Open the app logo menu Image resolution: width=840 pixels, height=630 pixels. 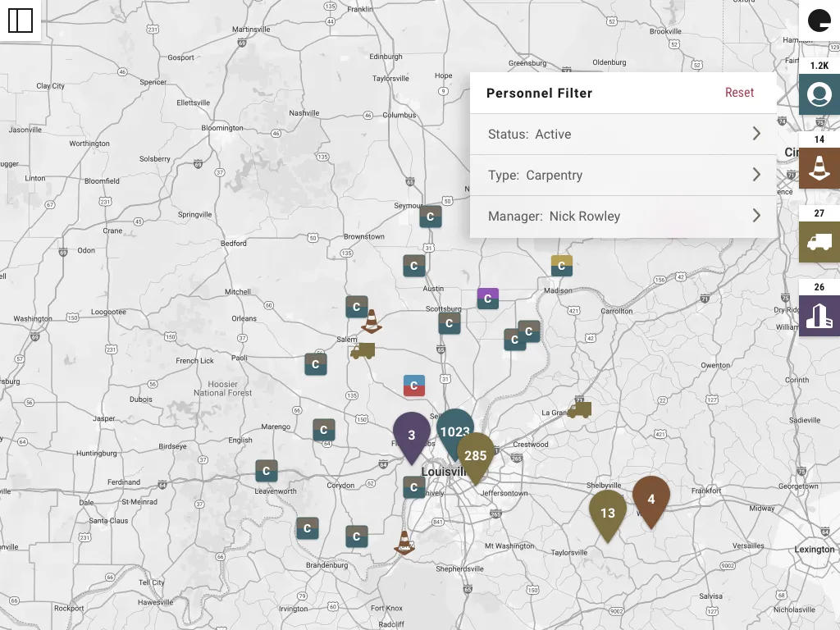(819, 21)
